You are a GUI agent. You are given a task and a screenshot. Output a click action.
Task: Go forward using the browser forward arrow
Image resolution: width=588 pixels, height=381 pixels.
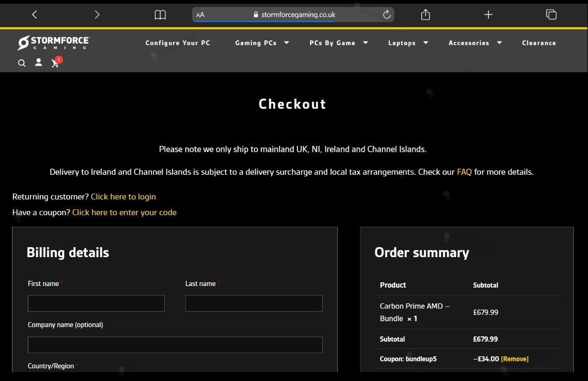pos(97,15)
